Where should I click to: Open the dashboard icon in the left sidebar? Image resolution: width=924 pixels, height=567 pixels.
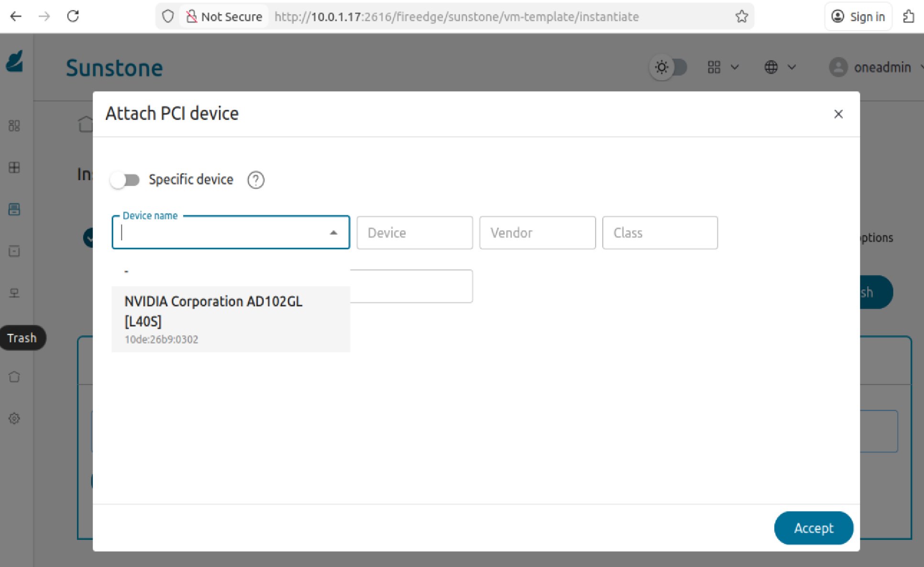coord(14,126)
